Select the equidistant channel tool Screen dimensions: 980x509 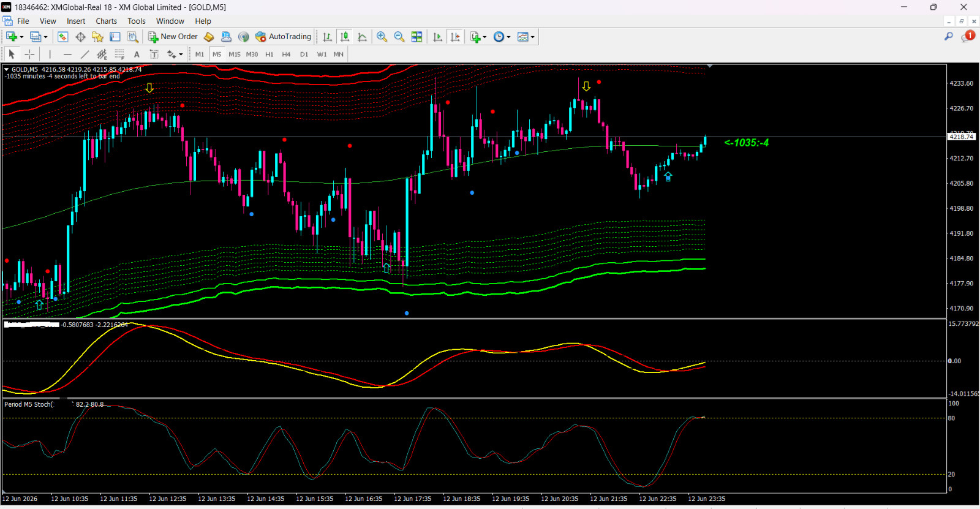click(102, 55)
